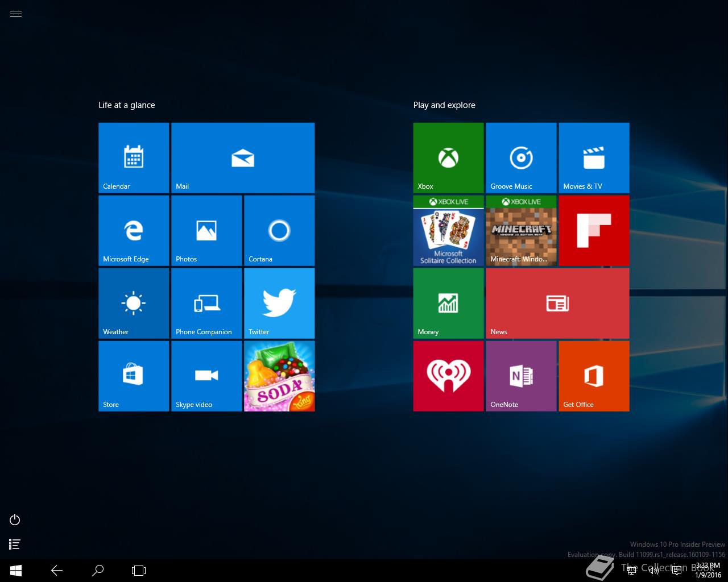
Task: Open the Cortana tile
Action: pos(279,231)
